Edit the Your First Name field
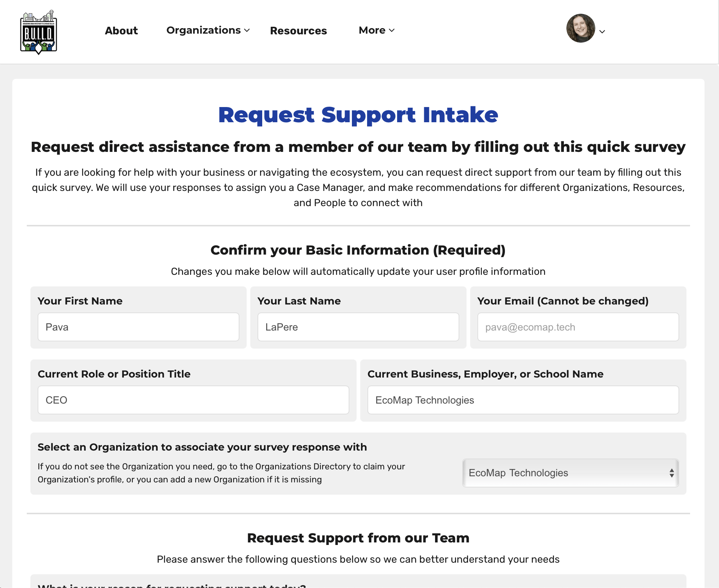Screen dimensions: 719x588 [x=139, y=327]
